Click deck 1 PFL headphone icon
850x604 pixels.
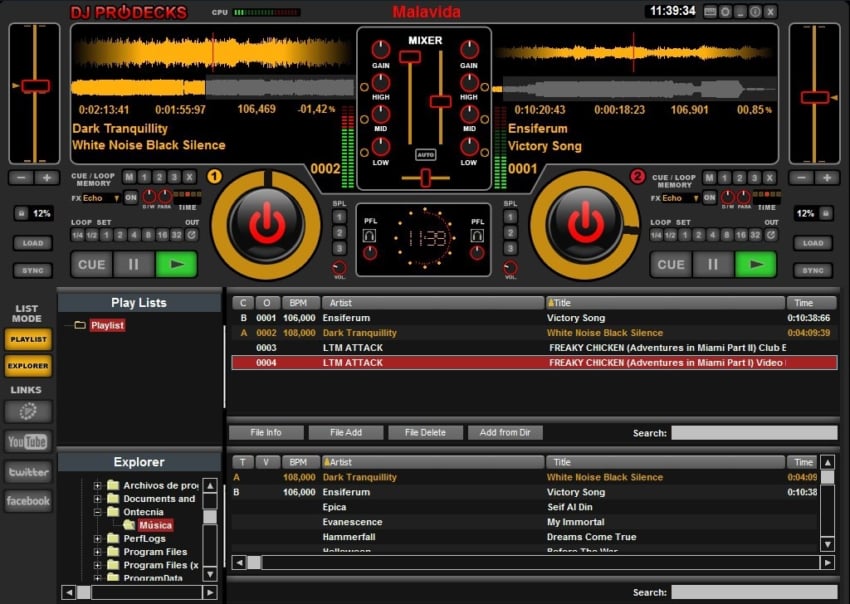369,238
